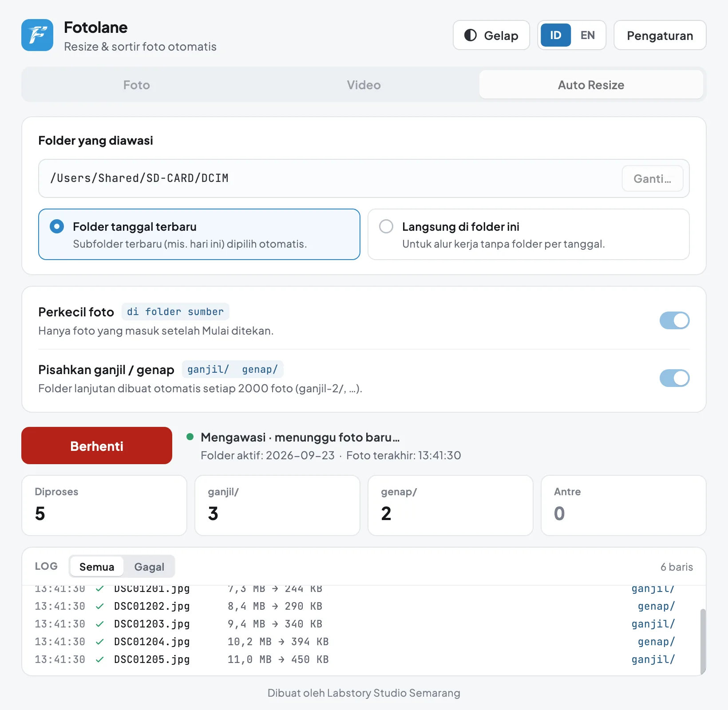Click the genap/ destination of the DSC01202.jpg row
Viewport: 728px width, 710px height.
pos(656,606)
